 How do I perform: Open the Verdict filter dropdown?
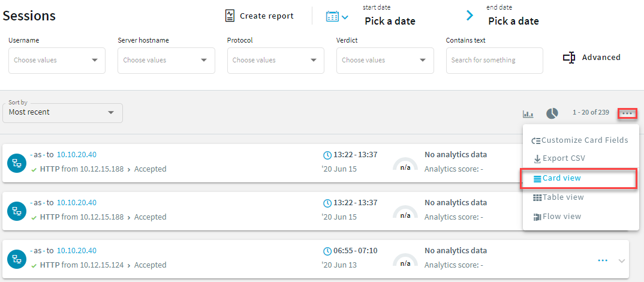384,60
